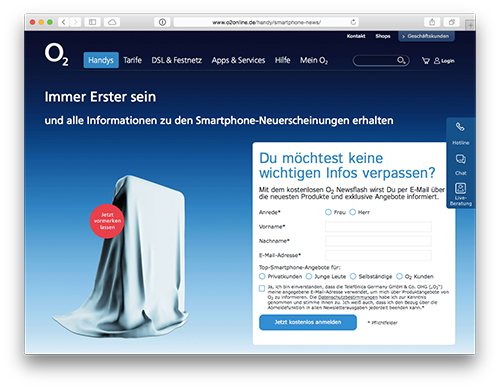Add a new tab with plus
Viewport: 500px width, 389px height.
470,25
